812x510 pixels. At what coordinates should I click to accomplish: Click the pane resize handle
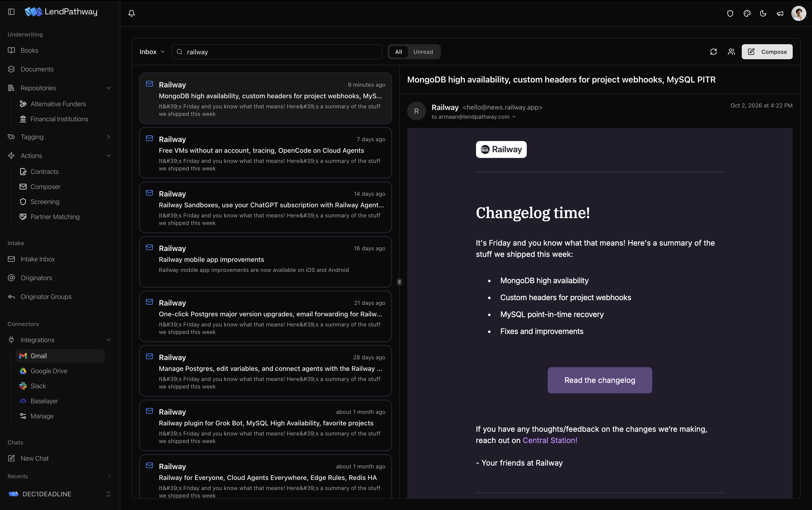pyautogui.click(x=399, y=282)
